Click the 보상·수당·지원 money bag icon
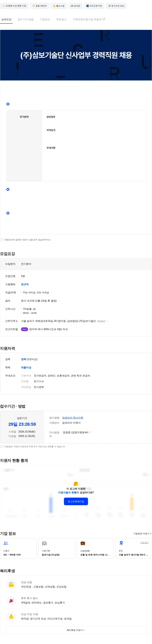 tap(11, 617)
